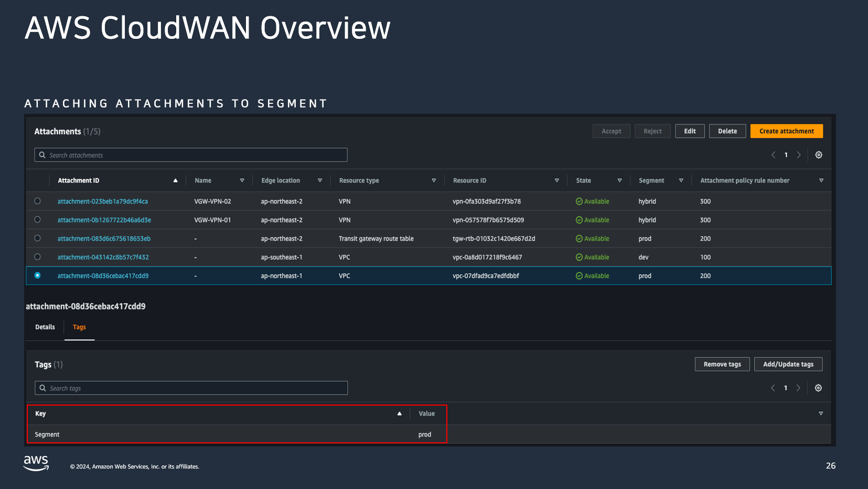Click the attachment-08d36cebac417cdd9 details heading
This screenshot has width=868, height=489.
(x=85, y=306)
